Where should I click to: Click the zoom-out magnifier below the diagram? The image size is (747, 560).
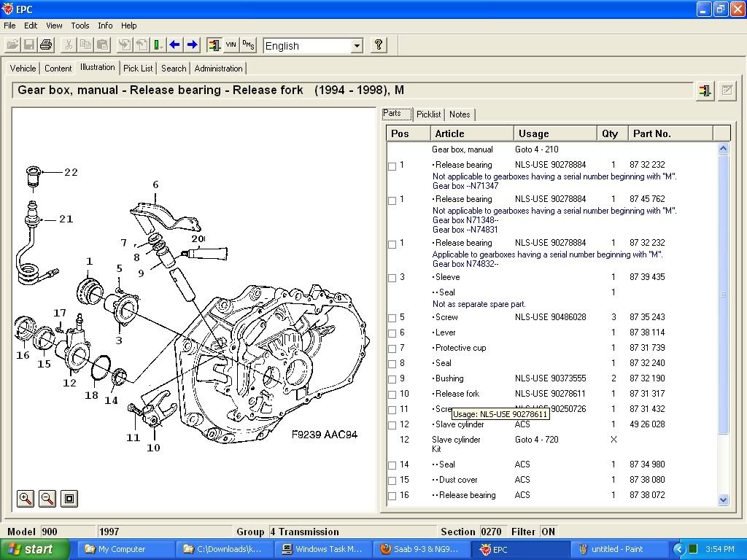click(47, 499)
